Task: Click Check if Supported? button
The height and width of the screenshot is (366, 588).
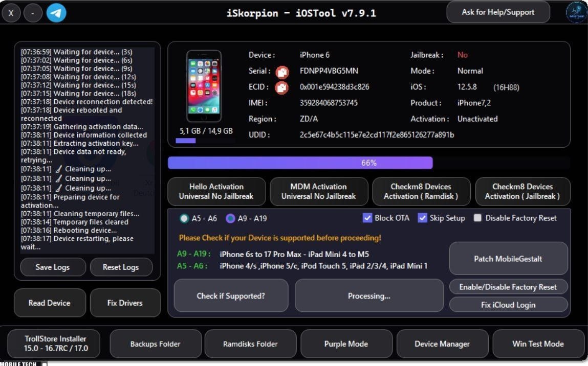Action: [231, 296]
